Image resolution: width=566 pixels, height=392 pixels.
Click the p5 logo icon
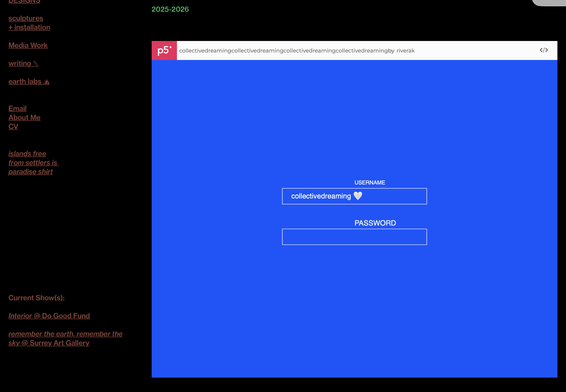tap(164, 50)
